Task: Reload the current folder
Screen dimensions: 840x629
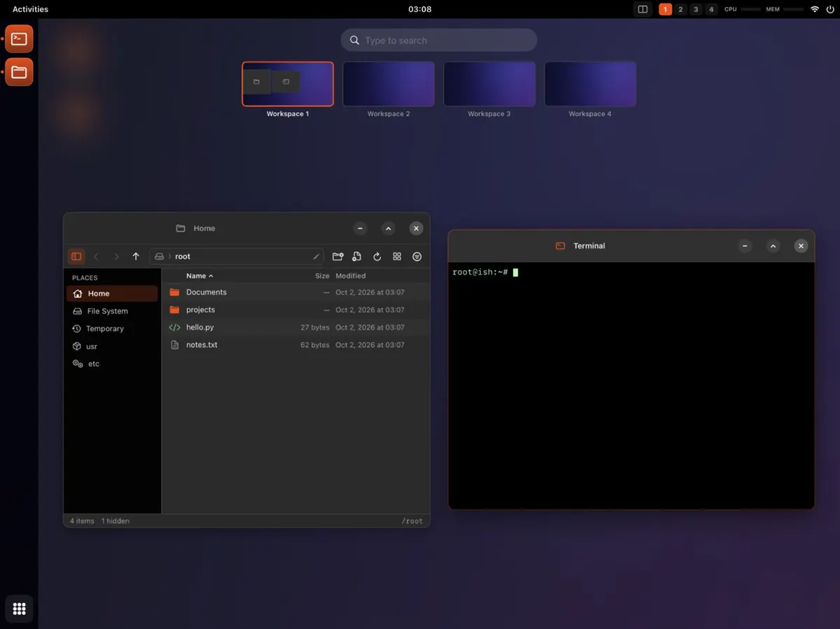Action: (377, 257)
